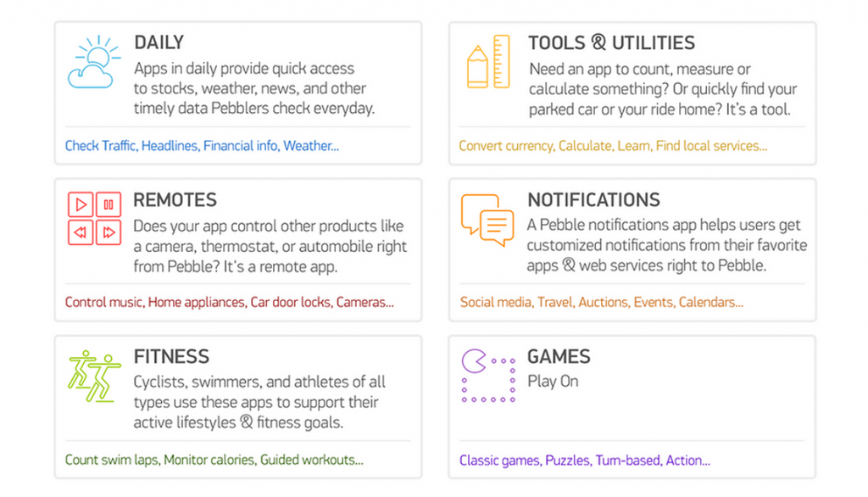Click 'Control music, Home appliances' link text
Screen dimensions: 868x497
click(x=154, y=303)
